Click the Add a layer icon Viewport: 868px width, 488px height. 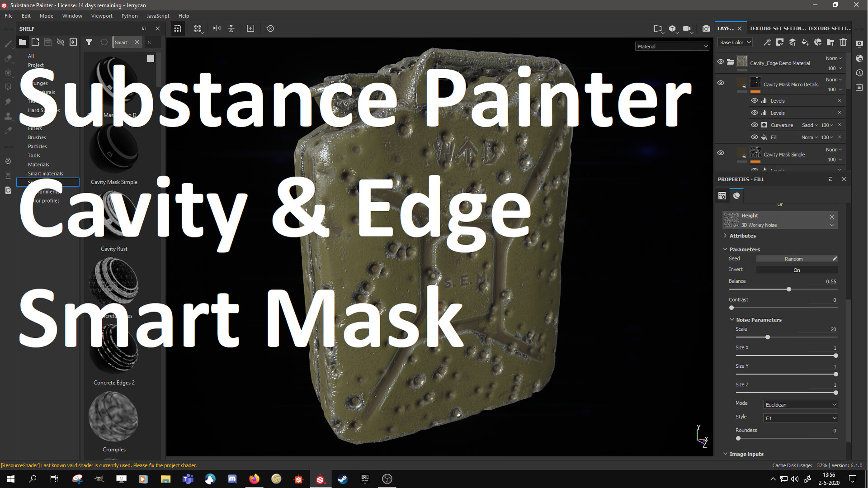click(792, 42)
